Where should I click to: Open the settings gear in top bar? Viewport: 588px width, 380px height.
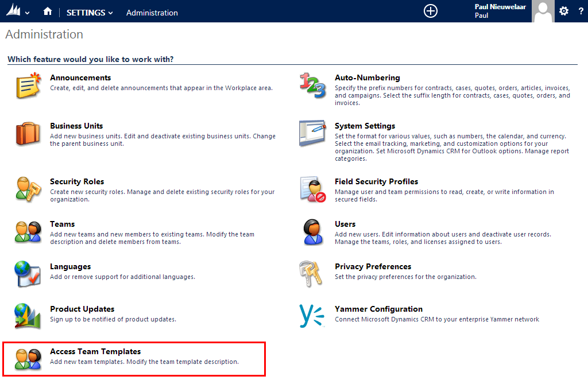[x=564, y=11]
